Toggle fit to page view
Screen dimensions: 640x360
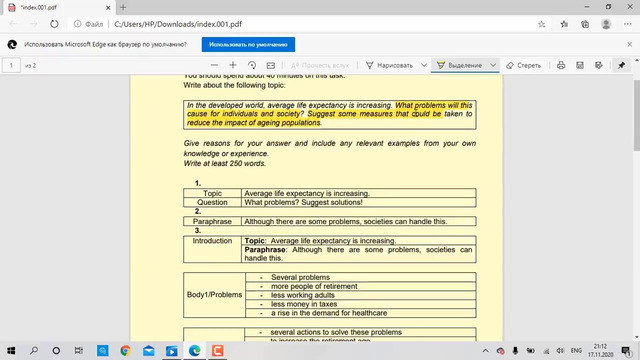pyautogui.click(x=271, y=65)
